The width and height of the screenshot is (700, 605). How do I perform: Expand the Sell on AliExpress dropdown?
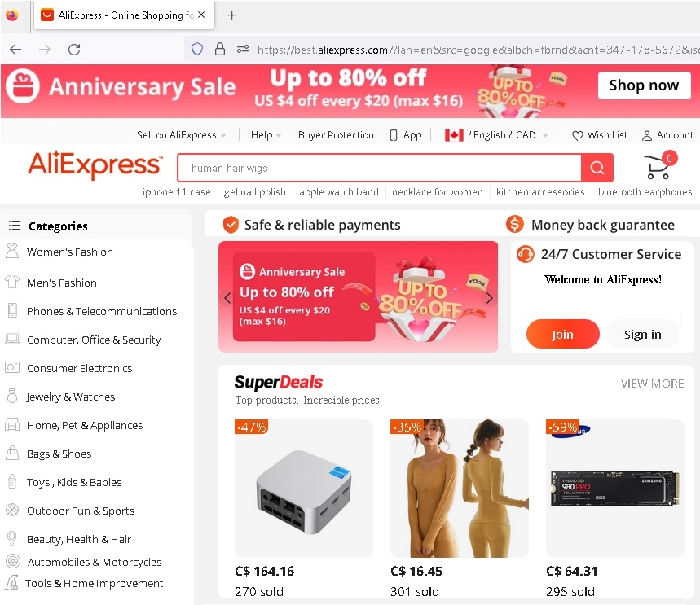pyautogui.click(x=181, y=134)
